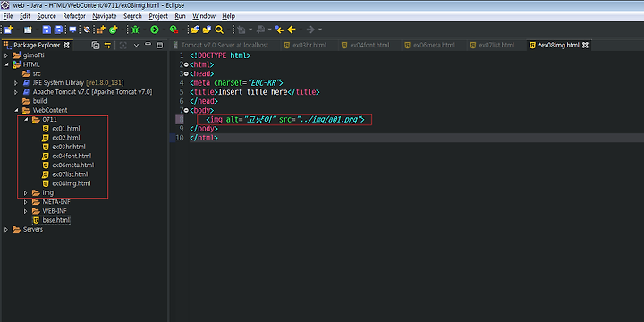The width and height of the screenshot is (644, 322).
Task: Click the New file wizard icon
Action: coord(9,30)
